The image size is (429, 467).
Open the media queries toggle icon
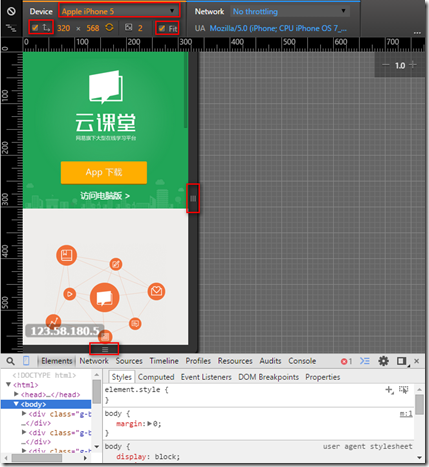tap(11, 28)
